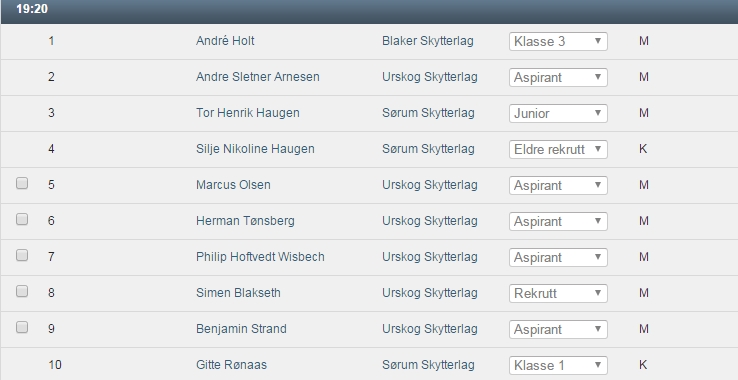738x380 pixels.
Task: Click the Aspirant dropdown for Philip Hoftvedt Wisbech
Action: [x=558, y=258]
